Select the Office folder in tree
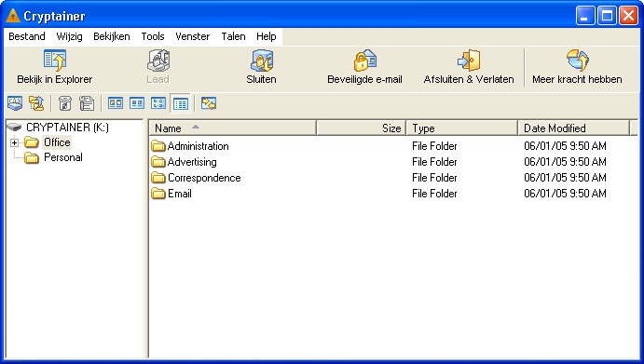 pos(57,142)
